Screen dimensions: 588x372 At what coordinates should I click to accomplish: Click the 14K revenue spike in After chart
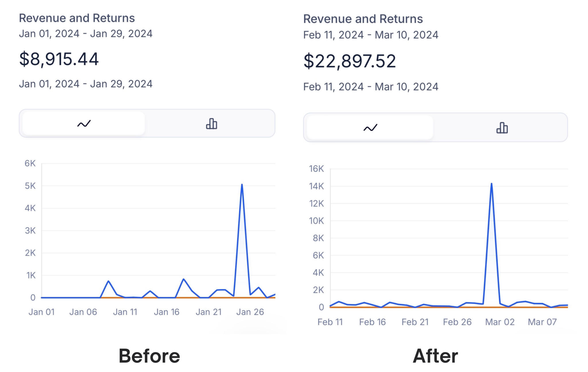[x=492, y=184]
